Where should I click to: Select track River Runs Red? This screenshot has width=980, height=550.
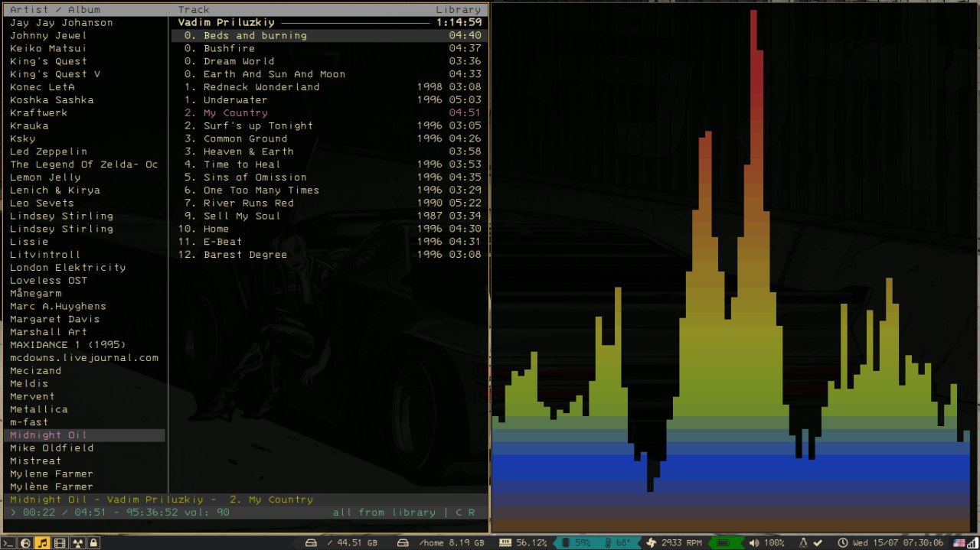tap(329, 203)
